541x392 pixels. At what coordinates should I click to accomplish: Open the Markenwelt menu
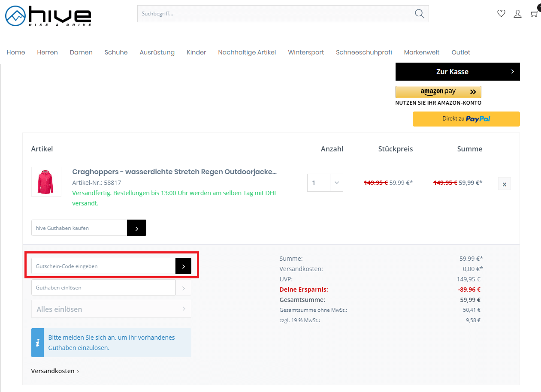[422, 52]
